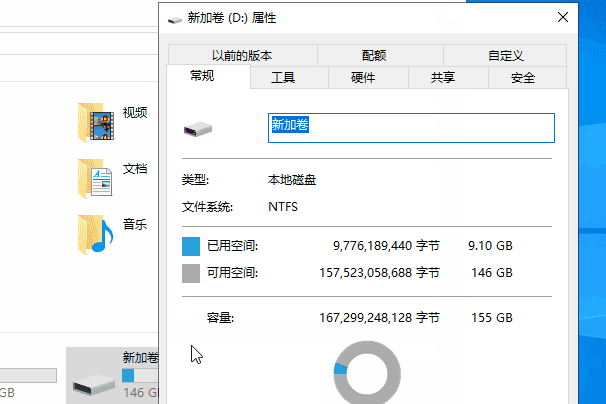The image size is (606, 404).
Task: Click the 本地磁盘 type value
Action: (x=292, y=180)
